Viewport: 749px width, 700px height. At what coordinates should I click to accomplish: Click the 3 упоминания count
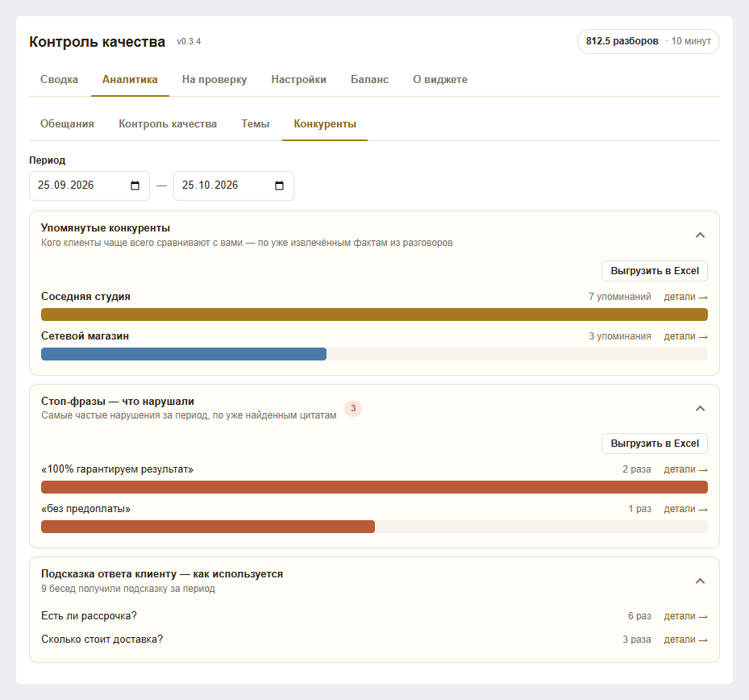point(619,336)
